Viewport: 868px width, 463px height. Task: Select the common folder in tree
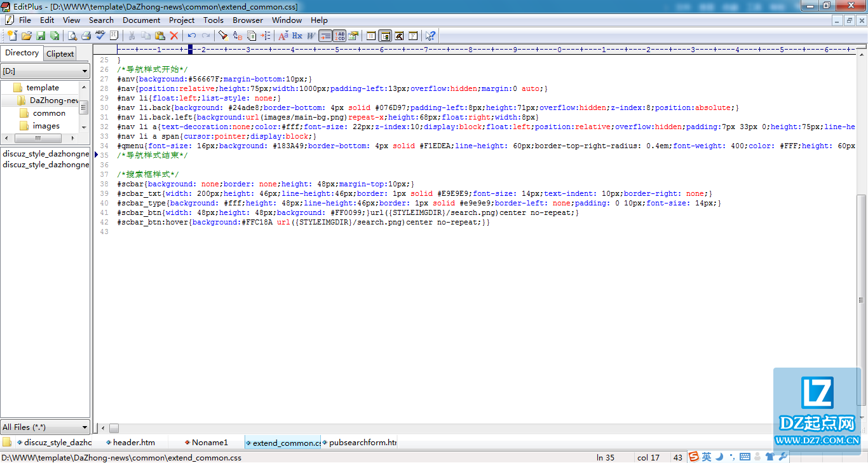coord(49,113)
